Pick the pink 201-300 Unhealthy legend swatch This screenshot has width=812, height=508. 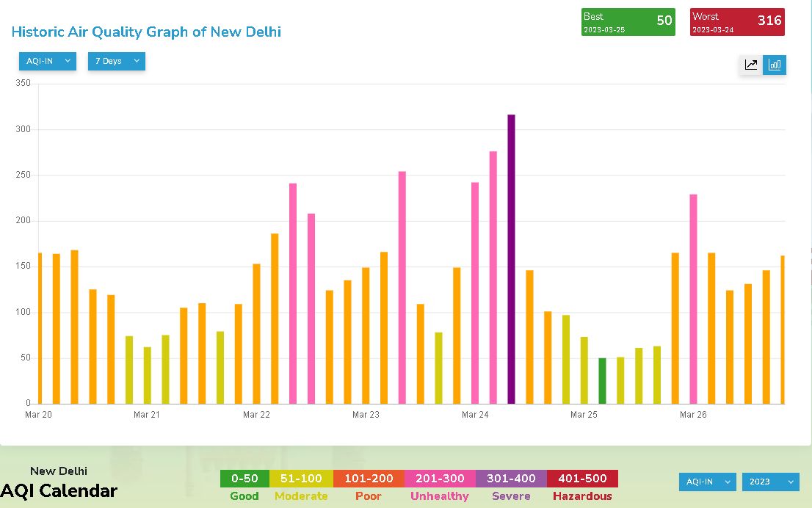440,479
